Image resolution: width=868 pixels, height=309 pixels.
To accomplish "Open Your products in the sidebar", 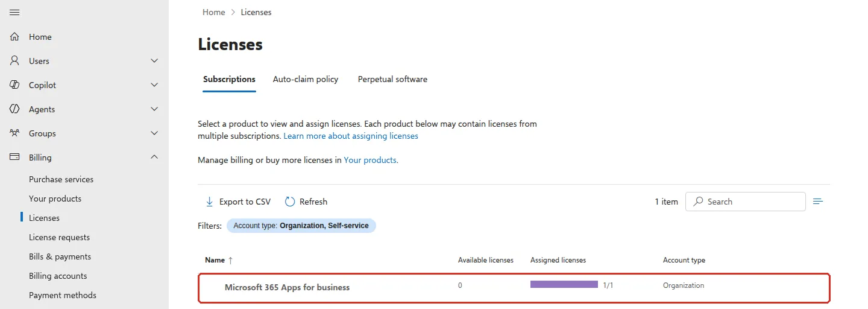I will click(x=55, y=199).
